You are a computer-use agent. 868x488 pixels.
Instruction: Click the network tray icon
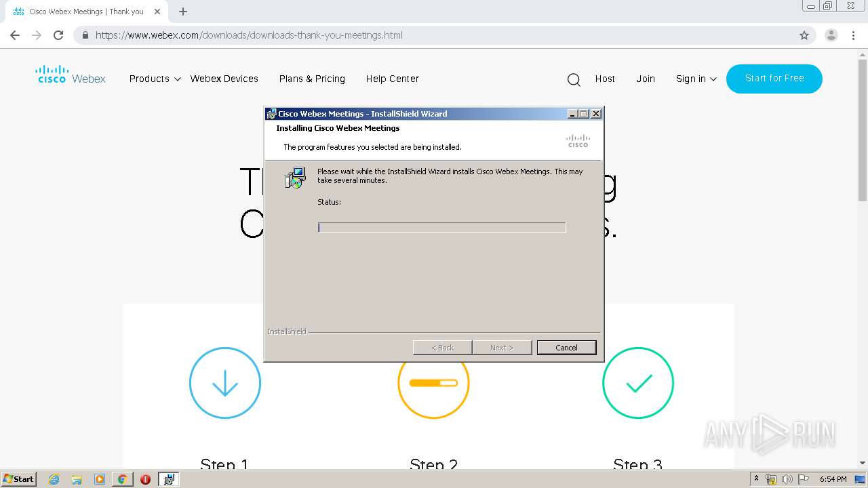point(771,479)
